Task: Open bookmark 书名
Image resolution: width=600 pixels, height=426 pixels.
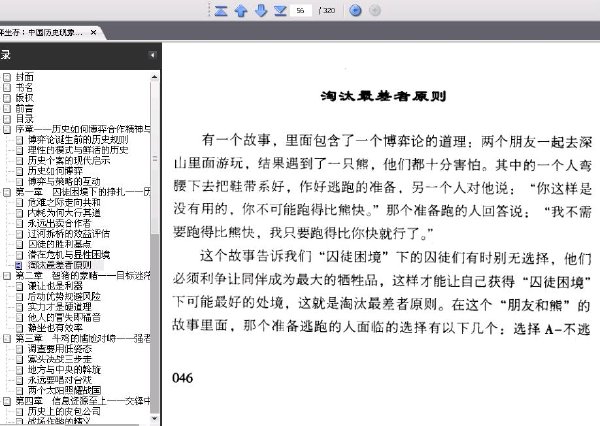Action: click(24, 87)
